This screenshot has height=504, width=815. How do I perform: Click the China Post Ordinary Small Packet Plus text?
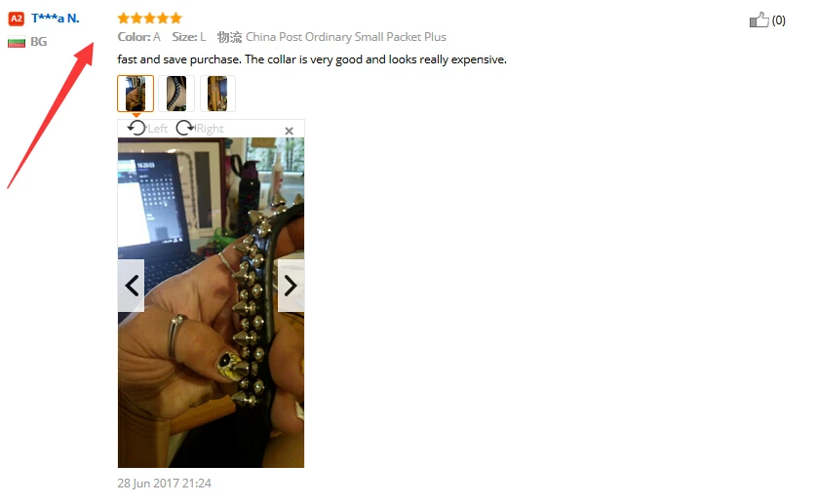[346, 37]
